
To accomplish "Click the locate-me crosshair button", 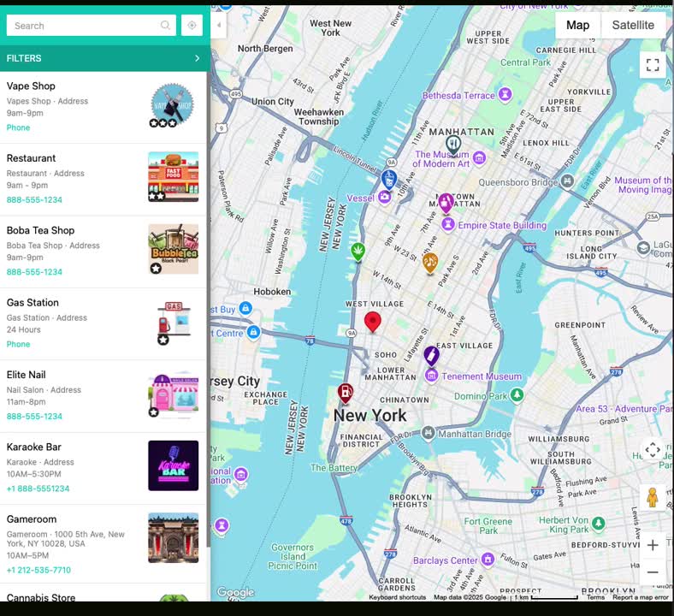I will 192,26.
